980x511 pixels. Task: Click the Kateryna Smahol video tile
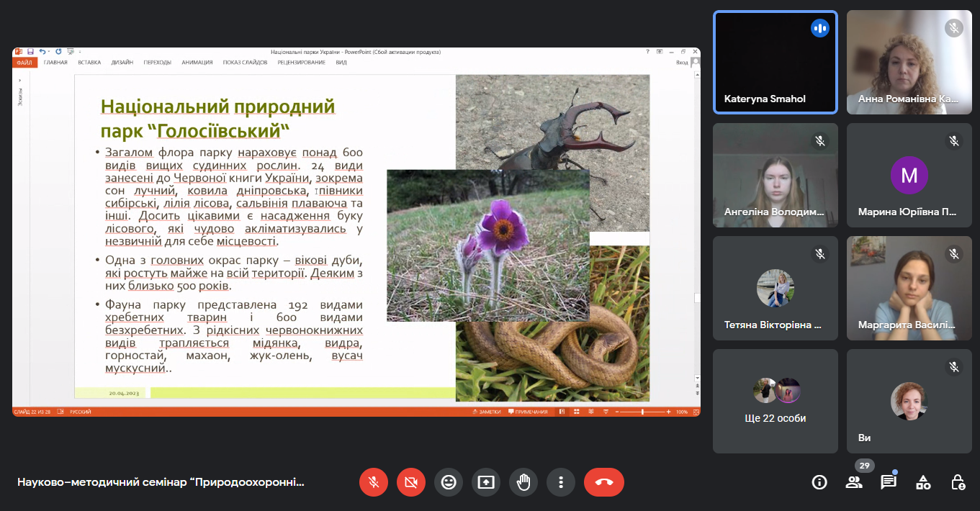(776, 62)
